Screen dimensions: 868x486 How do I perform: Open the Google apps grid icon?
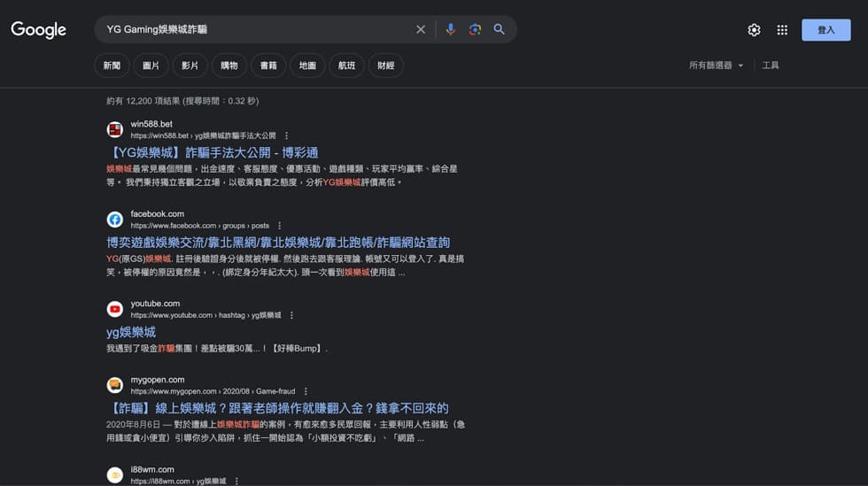point(782,30)
